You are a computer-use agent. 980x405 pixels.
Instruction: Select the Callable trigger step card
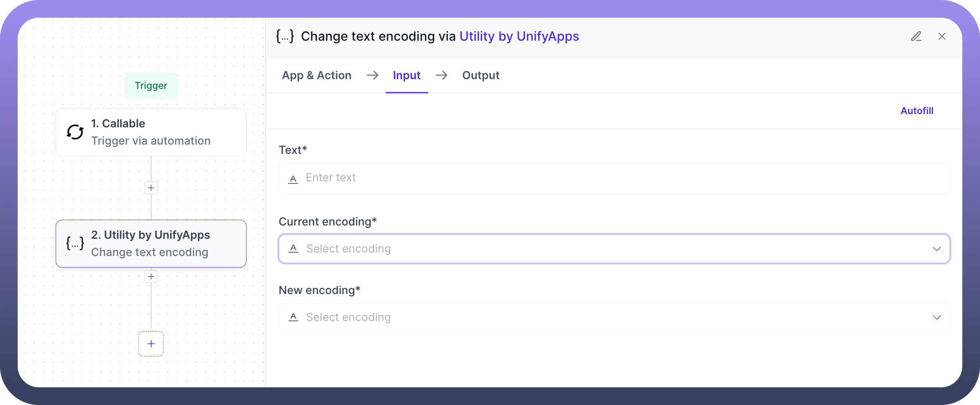point(151,132)
